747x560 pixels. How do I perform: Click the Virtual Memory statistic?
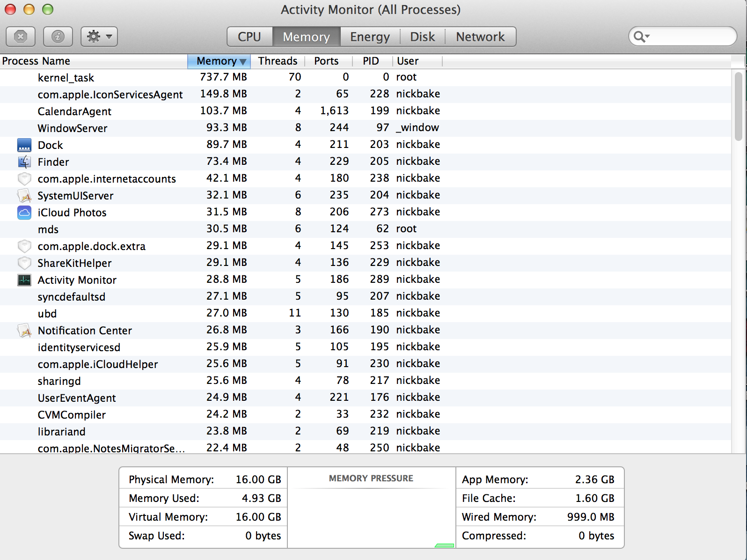pyautogui.click(x=205, y=517)
